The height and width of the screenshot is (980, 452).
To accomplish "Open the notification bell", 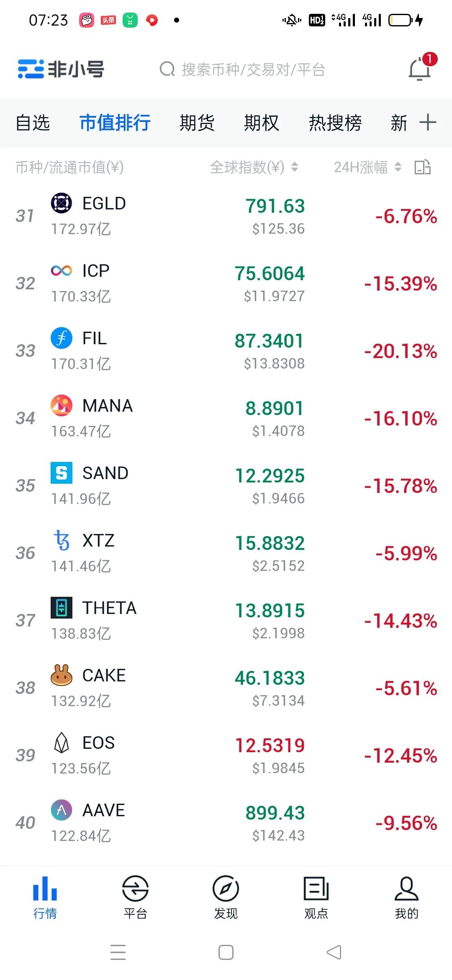I will click(420, 69).
